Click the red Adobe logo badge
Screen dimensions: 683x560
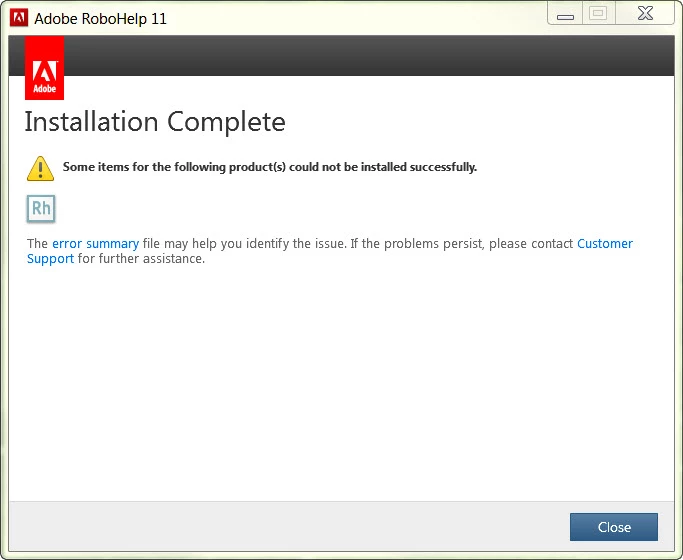(44, 68)
